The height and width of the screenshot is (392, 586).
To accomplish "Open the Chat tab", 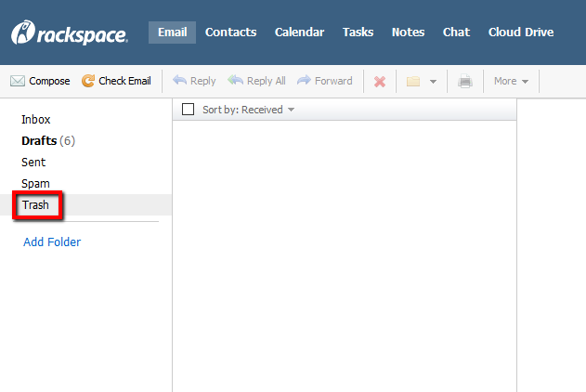I will click(x=456, y=33).
